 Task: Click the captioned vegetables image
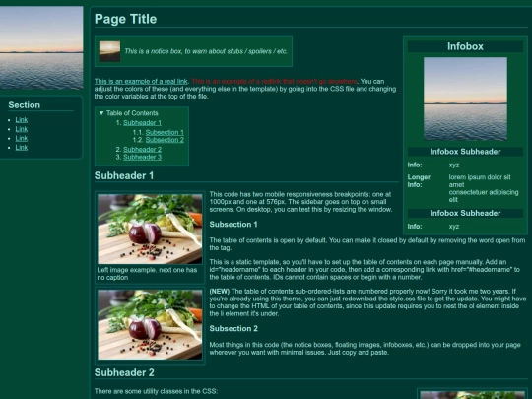(x=150, y=229)
